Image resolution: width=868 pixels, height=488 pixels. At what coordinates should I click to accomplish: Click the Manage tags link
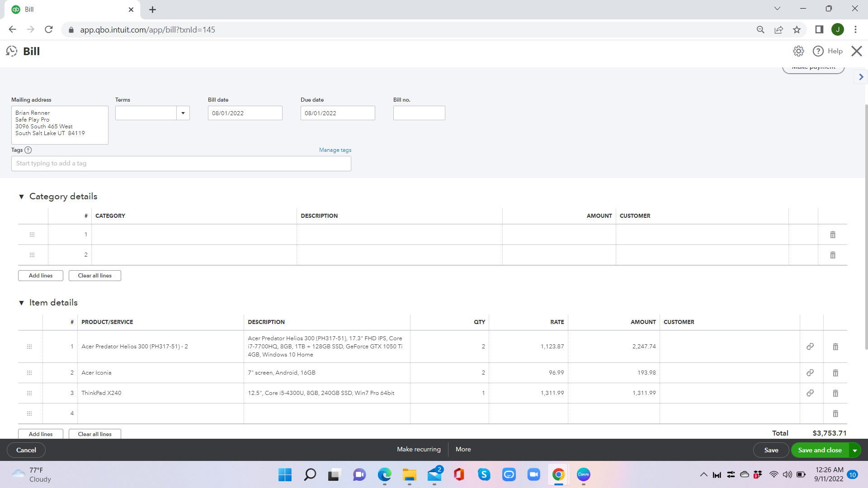click(335, 150)
